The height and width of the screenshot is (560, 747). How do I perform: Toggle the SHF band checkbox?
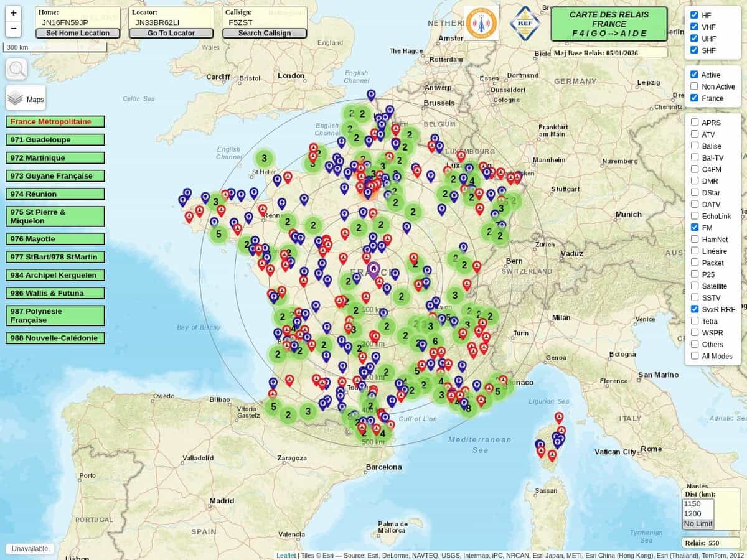(694, 50)
